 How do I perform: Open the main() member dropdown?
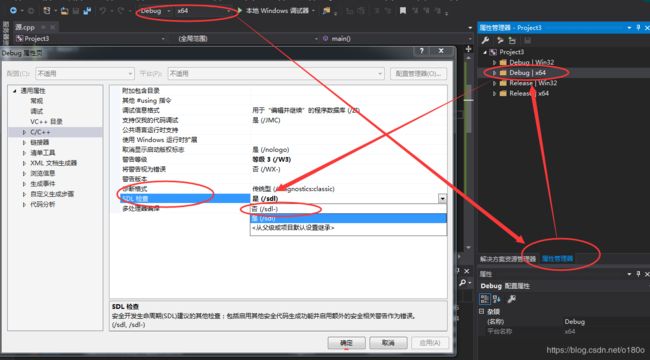(x=469, y=39)
